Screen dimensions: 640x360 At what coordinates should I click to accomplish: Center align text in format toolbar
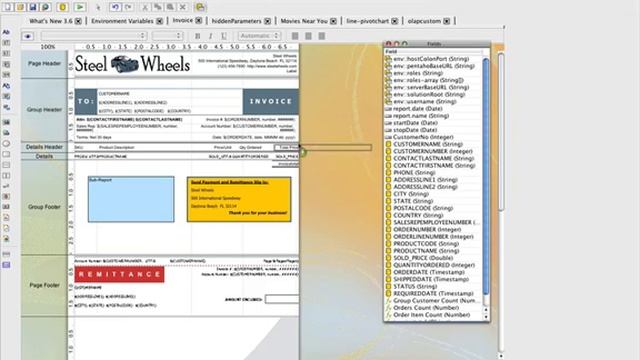click(309, 36)
